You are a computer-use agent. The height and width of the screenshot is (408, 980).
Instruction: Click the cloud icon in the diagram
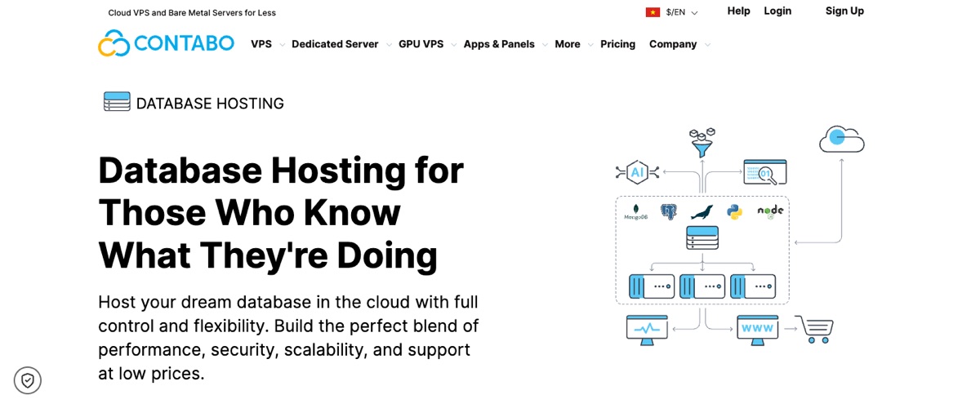tap(841, 140)
